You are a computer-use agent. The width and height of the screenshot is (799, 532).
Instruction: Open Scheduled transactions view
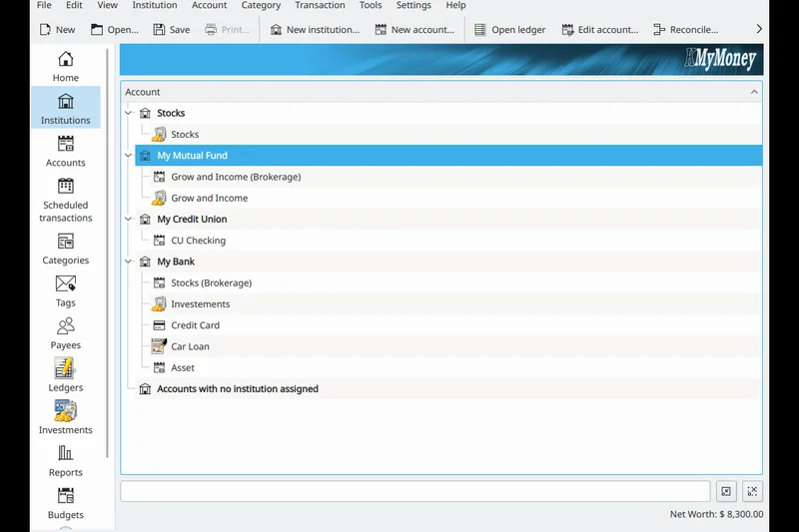tap(65, 199)
